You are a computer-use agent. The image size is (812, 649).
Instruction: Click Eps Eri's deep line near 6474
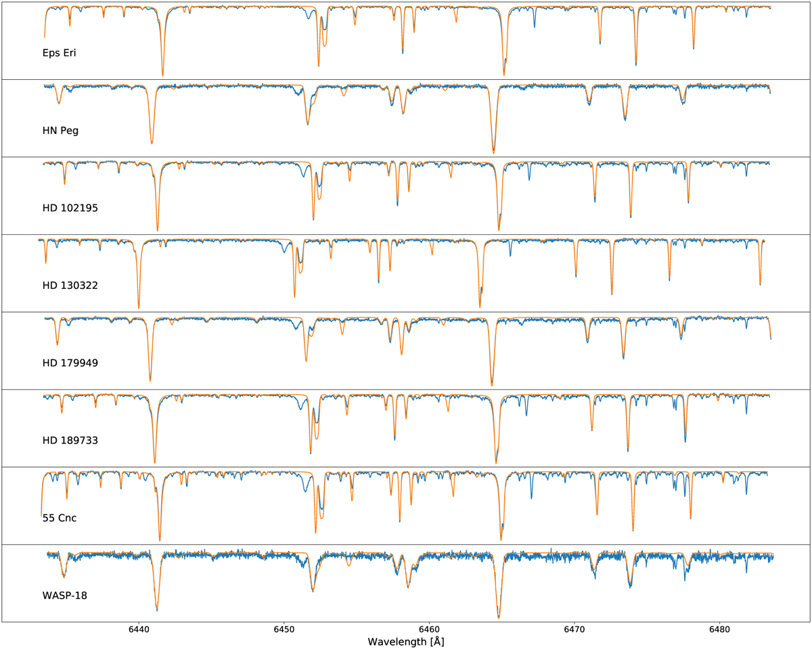pyautogui.click(x=635, y=62)
